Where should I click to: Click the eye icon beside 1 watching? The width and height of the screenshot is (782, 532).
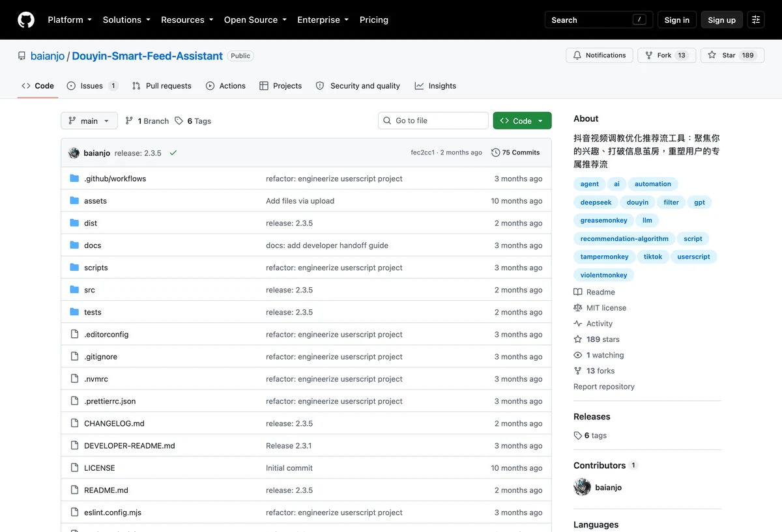578,355
